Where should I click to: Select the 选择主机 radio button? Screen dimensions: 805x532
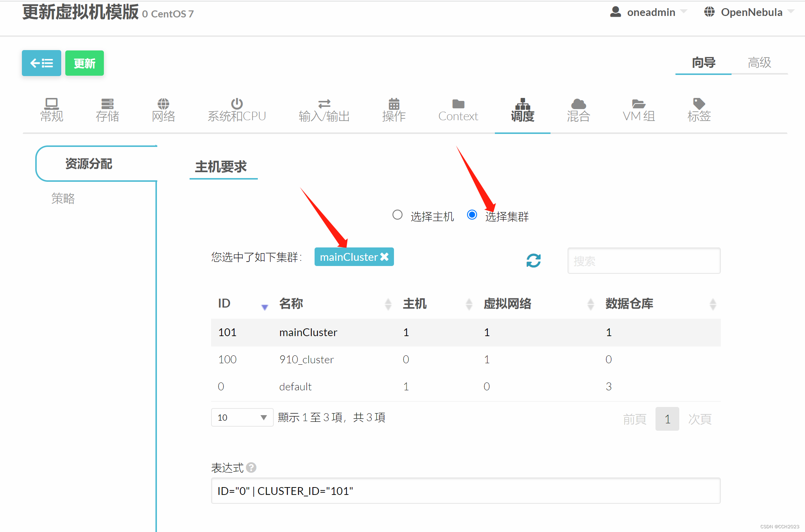pos(397,215)
